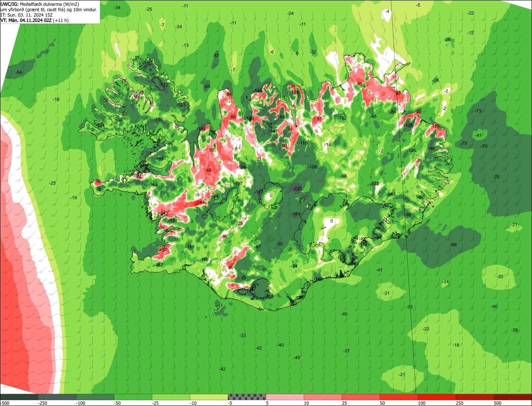532x406 pixels.
Task: Click the legend swatch between -10 and -5
Action: point(209,397)
